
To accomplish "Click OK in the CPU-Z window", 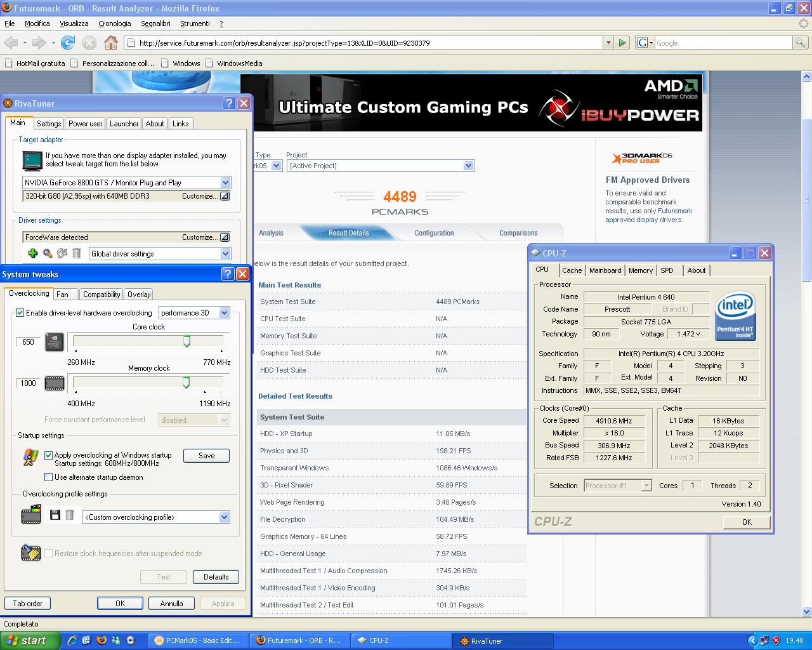I will [x=747, y=522].
